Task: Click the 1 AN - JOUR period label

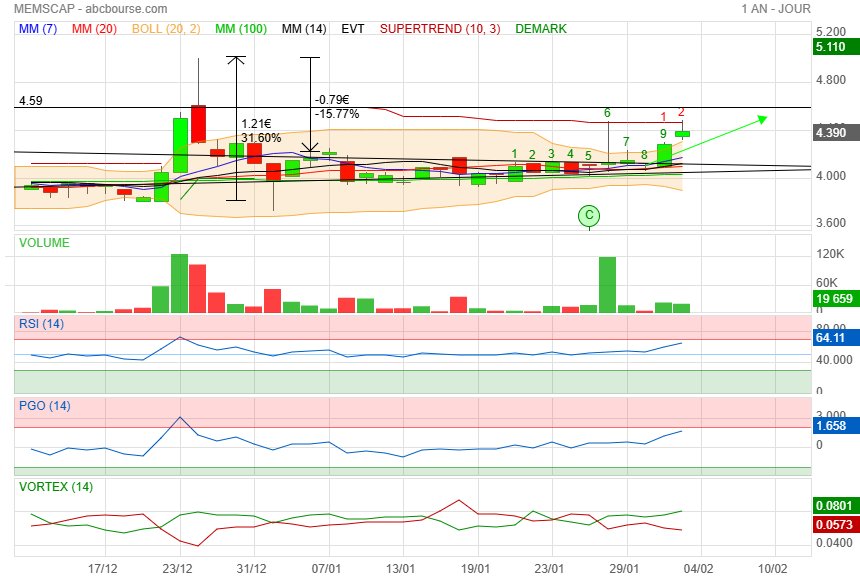Action: coord(776,9)
